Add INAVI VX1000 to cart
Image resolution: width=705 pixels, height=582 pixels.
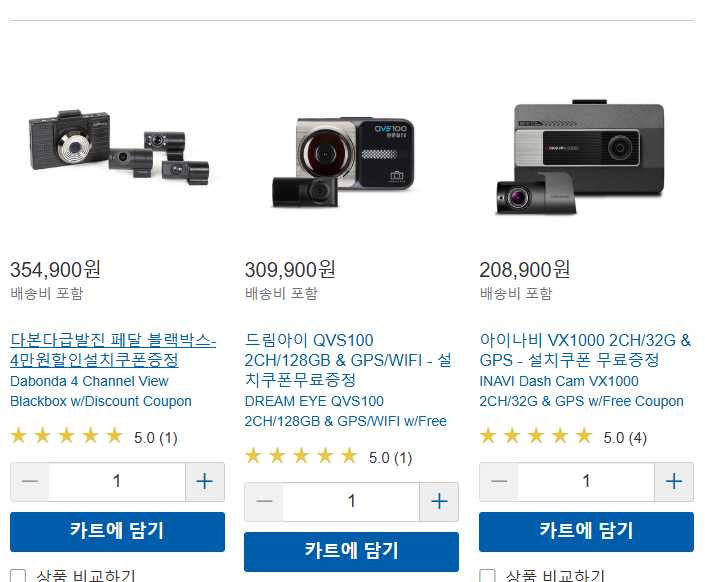pos(586,532)
